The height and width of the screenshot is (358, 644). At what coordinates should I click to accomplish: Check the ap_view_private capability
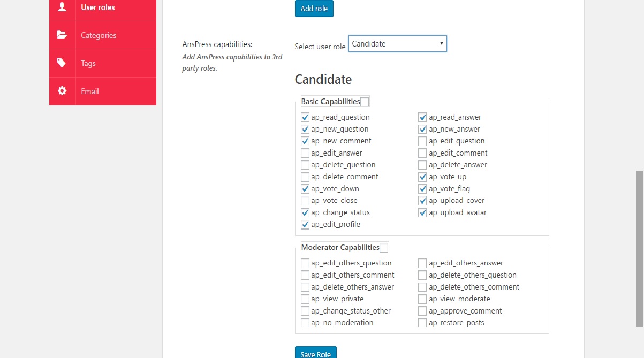pos(305,299)
